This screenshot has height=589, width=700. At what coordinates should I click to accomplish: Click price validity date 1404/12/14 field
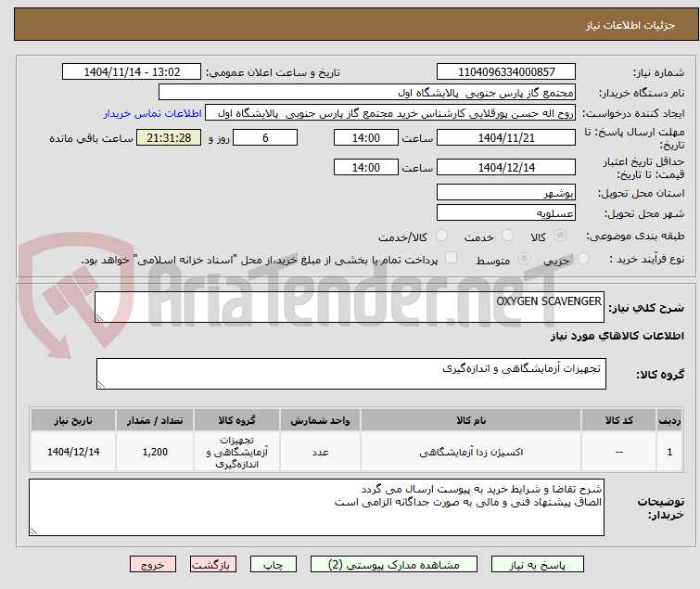pyautogui.click(x=506, y=167)
